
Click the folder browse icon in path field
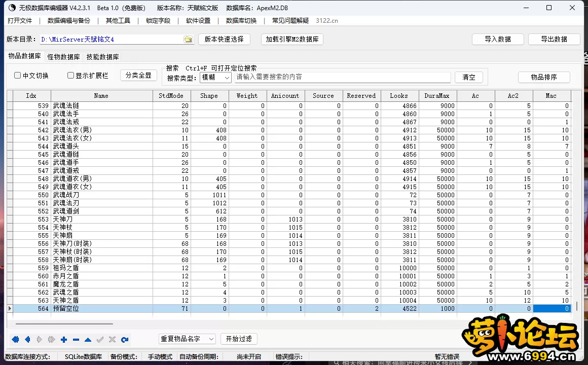(188, 40)
